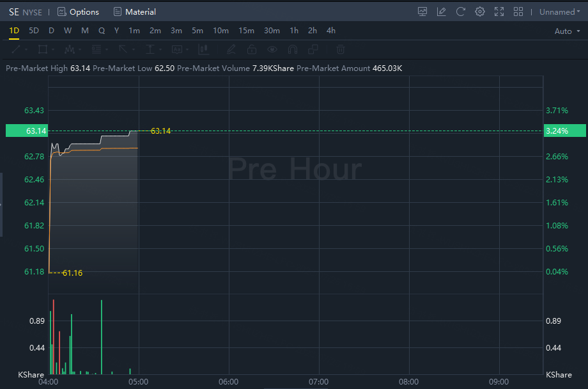
Task: Expand the text note tool dropdown arrow
Action: pyautogui.click(x=187, y=49)
